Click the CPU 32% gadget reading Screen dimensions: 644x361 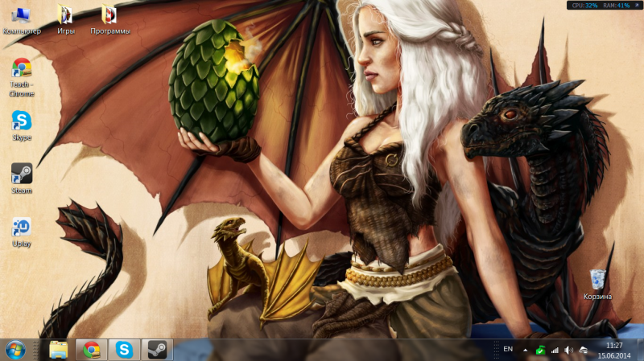pyautogui.click(x=585, y=6)
